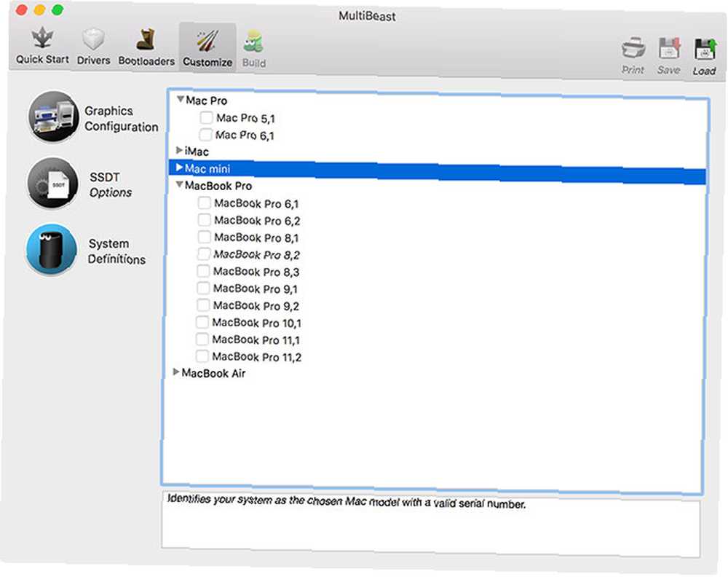Select the SSDT Options label

click(x=111, y=185)
